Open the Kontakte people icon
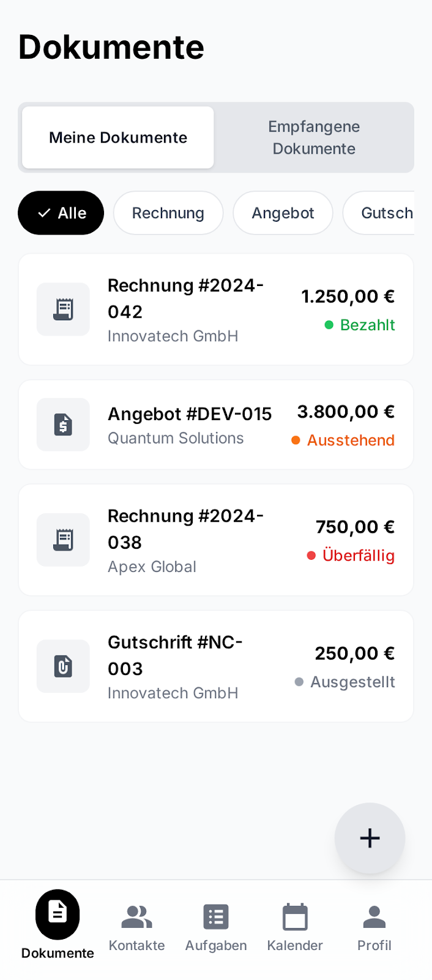 click(136, 917)
